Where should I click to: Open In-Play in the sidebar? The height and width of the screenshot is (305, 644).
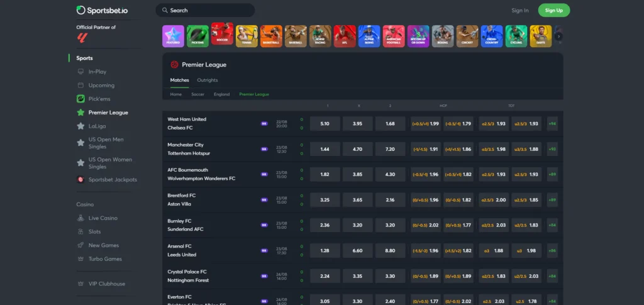click(x=97, y=72)
